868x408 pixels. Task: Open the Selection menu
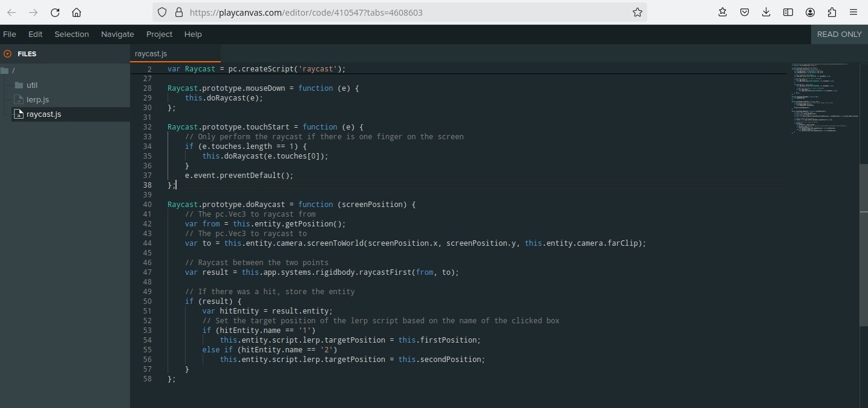coord(71,34)
